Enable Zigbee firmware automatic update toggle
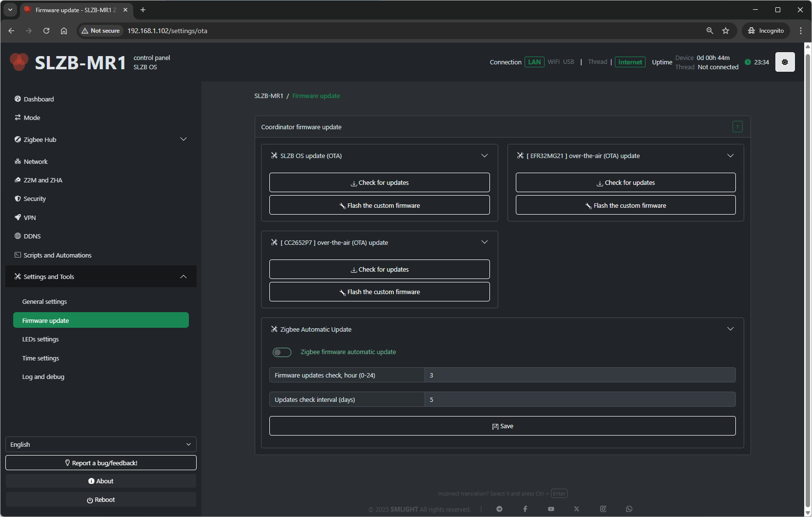The height and width of the screenshot is (517, 812). point(282,352)
